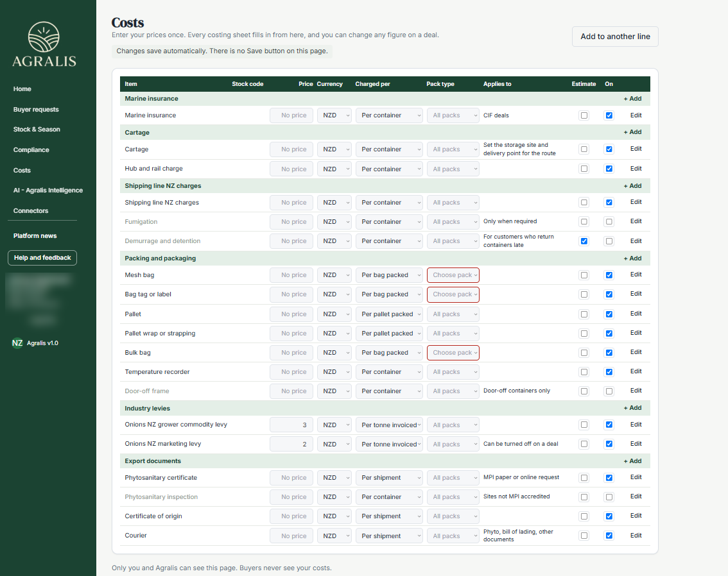
Task: Open Platform news
Action: pyautogui.click(x=35, y=235)
